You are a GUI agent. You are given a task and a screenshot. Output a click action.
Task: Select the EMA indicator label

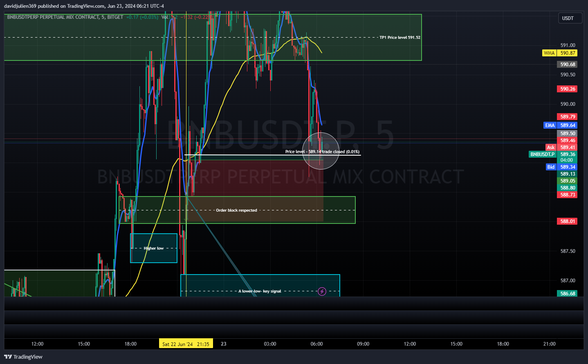pyautogui.click(x=550, y=125)
